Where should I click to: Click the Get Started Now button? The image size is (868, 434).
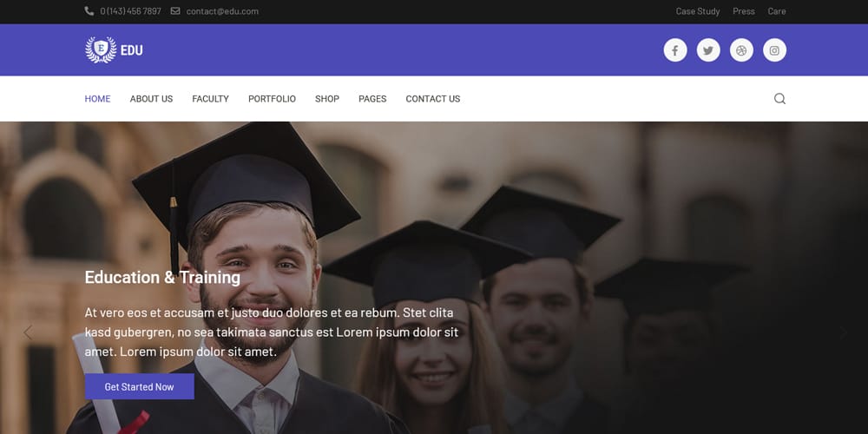(x=140, y=386)
